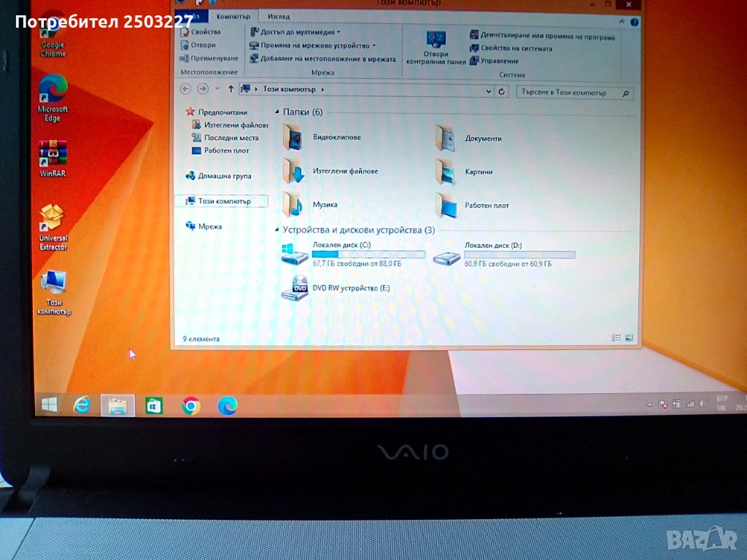747x560 pixels.
Task: Launch WinRAR from the desktop
Action: pyautogui.click(x=53, y=158)
